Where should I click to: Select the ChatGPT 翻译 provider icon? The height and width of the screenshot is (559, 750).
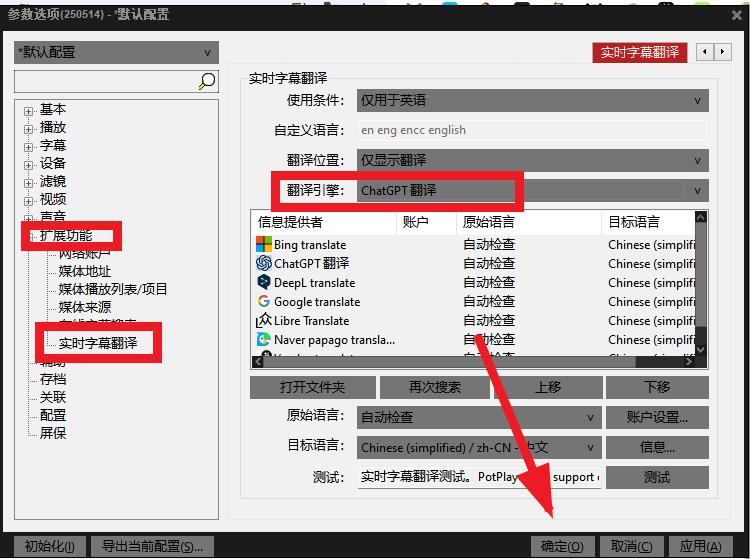click(264, 263)
